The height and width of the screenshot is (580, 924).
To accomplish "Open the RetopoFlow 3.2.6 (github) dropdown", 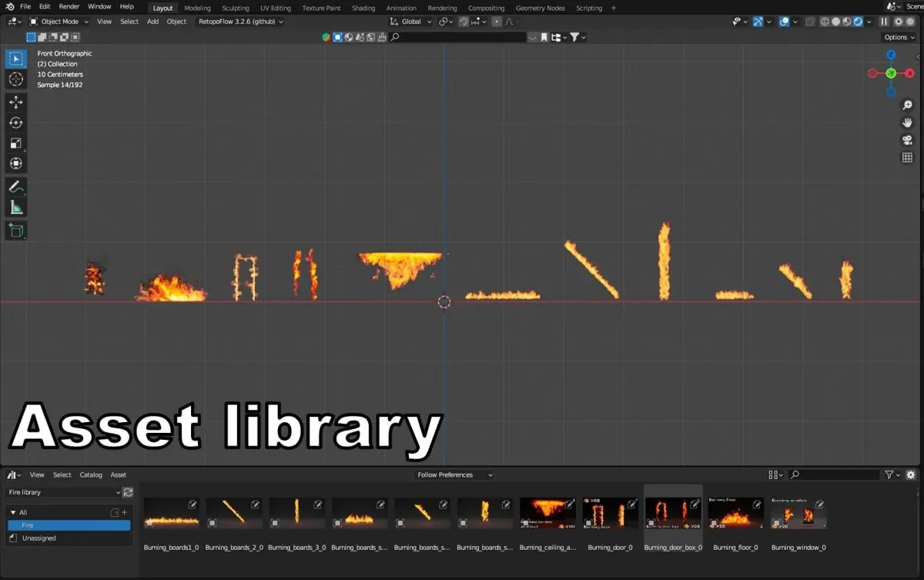I will coord(240,22).
